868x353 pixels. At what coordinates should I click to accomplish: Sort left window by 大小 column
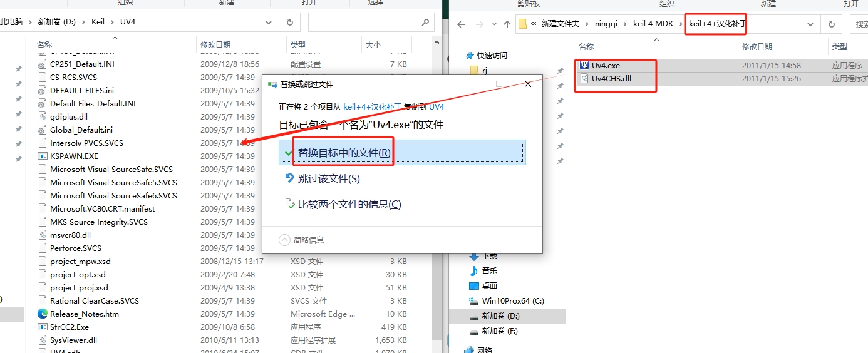tap(373, 44)
